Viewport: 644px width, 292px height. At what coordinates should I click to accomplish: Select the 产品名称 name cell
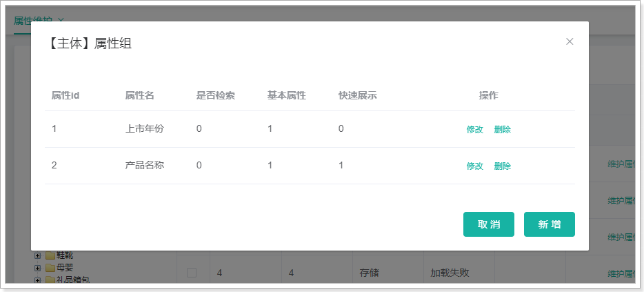click(144, 165)
